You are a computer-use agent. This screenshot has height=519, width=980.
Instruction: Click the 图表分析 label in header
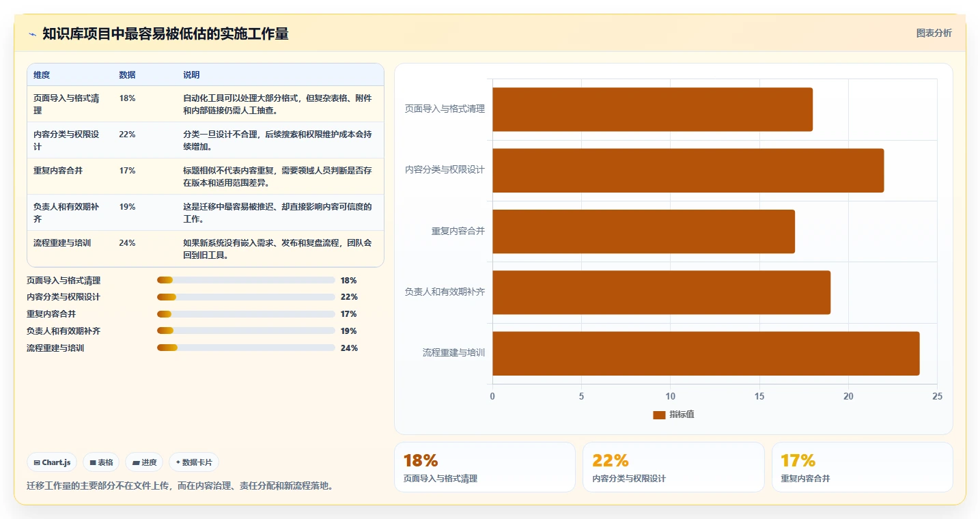934,33
